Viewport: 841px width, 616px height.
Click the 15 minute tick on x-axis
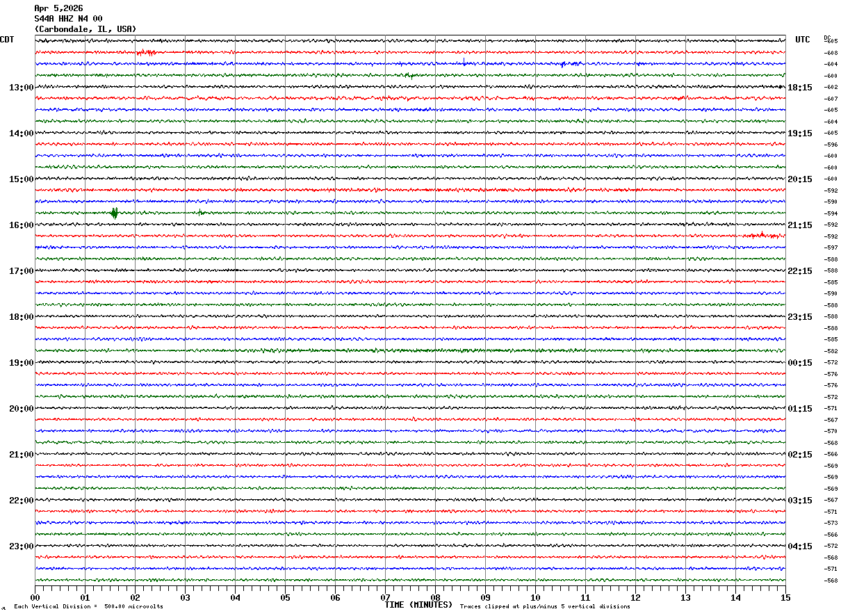(785, 597)
